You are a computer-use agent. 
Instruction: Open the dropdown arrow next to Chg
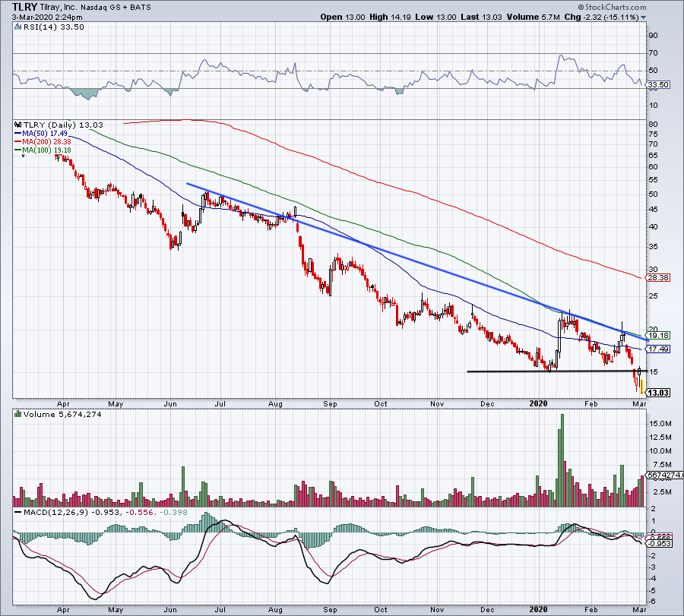tap(644, 17)
